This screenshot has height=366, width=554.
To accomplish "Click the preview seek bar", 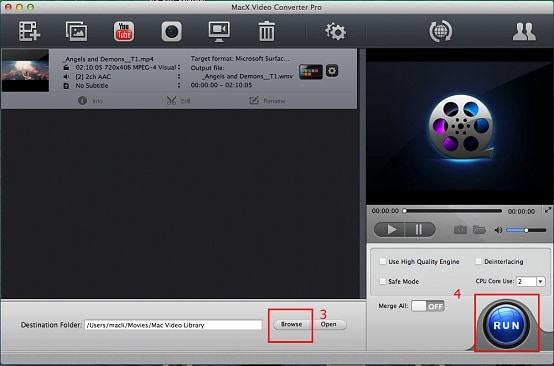I will tap(453, 211).
